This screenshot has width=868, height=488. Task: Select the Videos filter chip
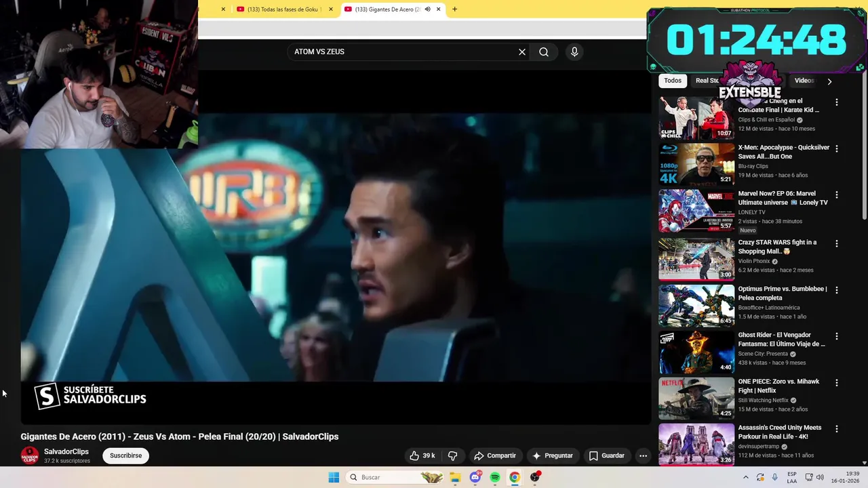(804, 81)
